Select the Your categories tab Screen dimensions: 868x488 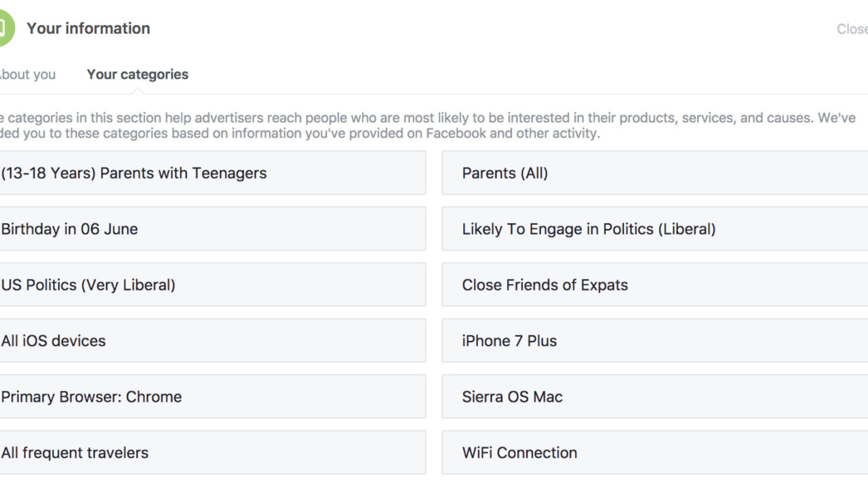(x=138, y=75)
